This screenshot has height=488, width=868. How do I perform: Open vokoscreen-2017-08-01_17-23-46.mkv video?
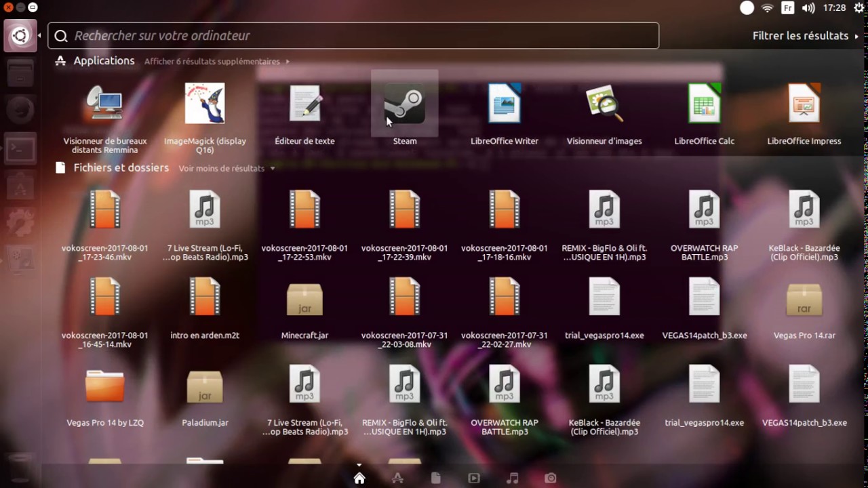105,209
